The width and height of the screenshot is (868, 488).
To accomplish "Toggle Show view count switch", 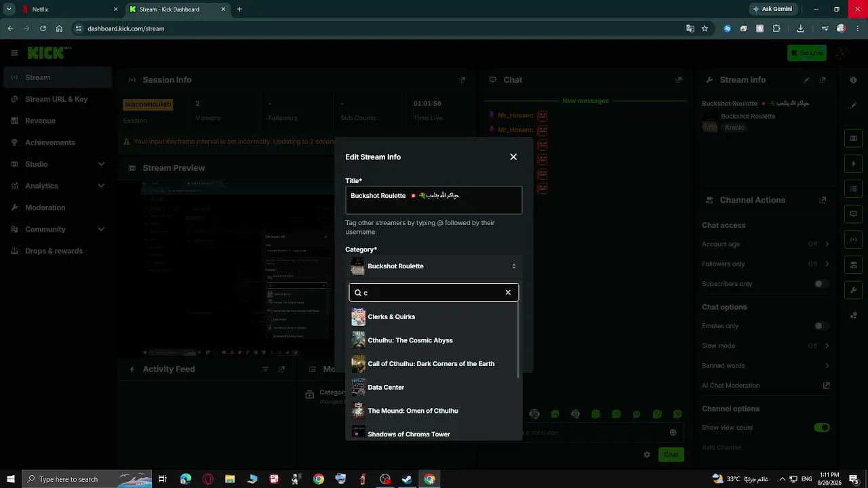I will 821,428.
